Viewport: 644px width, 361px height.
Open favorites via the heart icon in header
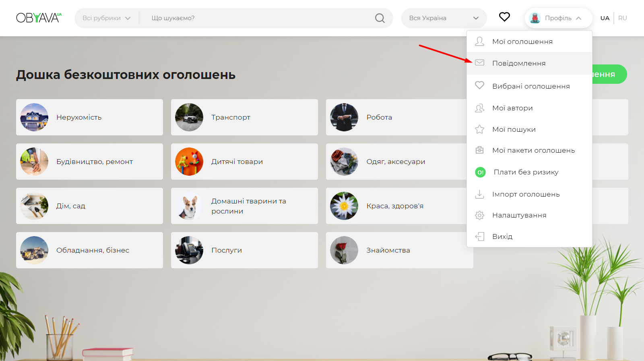504,17
